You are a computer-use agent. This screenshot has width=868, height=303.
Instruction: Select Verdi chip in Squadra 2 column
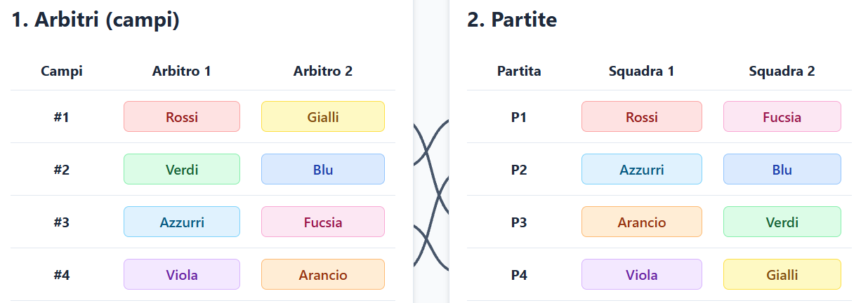[x=782, y=222]
